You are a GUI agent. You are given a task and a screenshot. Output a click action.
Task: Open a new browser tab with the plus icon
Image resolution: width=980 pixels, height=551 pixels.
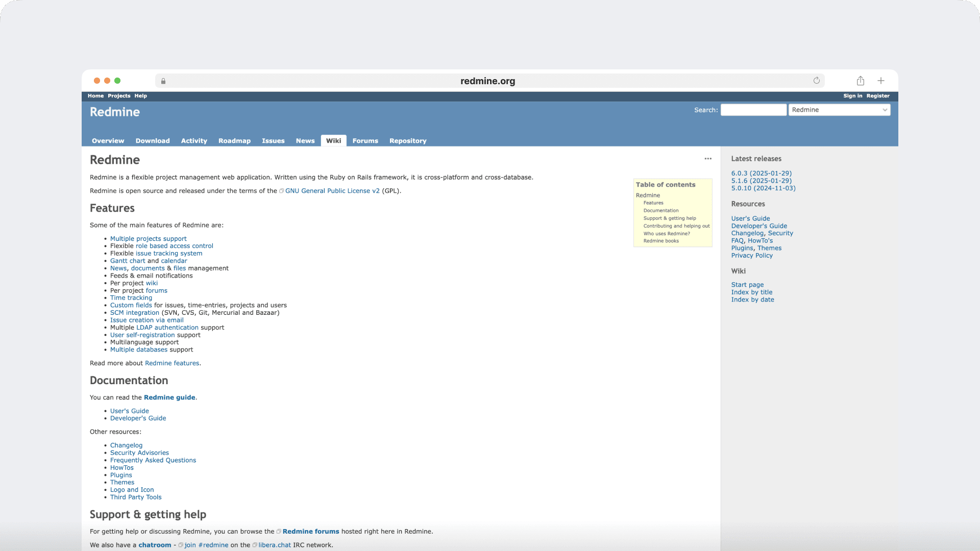pyautogui.click(x=880, y=81)
